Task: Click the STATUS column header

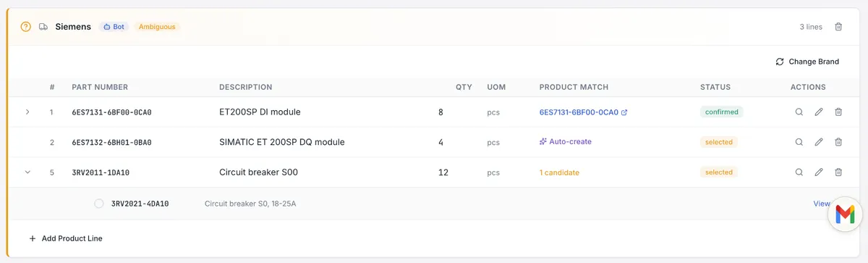Action: pos(715,87)
